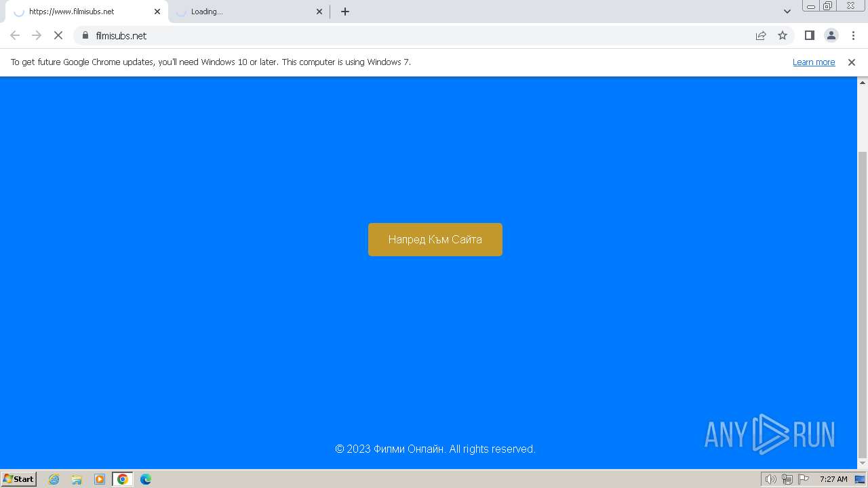
Task: Open the Chrome three-dot menu
Action: coord(852,35)
